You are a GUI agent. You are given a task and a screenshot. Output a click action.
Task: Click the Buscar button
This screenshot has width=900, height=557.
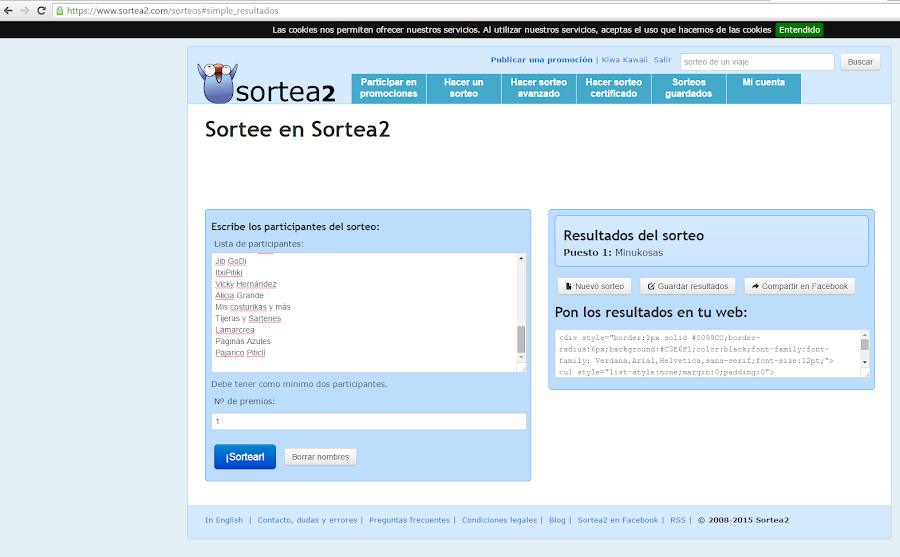pyautogui.click(x=860, y=62)
